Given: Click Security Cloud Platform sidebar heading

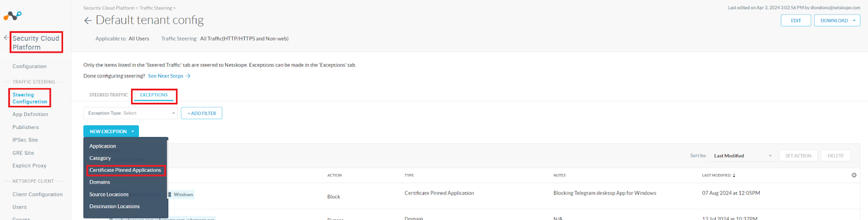Looking at the screenshot, I should [36, 43].
